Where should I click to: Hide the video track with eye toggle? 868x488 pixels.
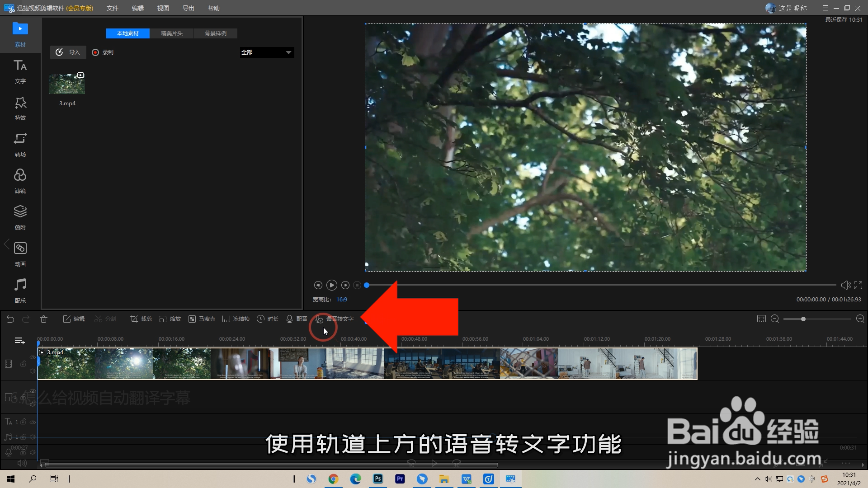[33, 357]
